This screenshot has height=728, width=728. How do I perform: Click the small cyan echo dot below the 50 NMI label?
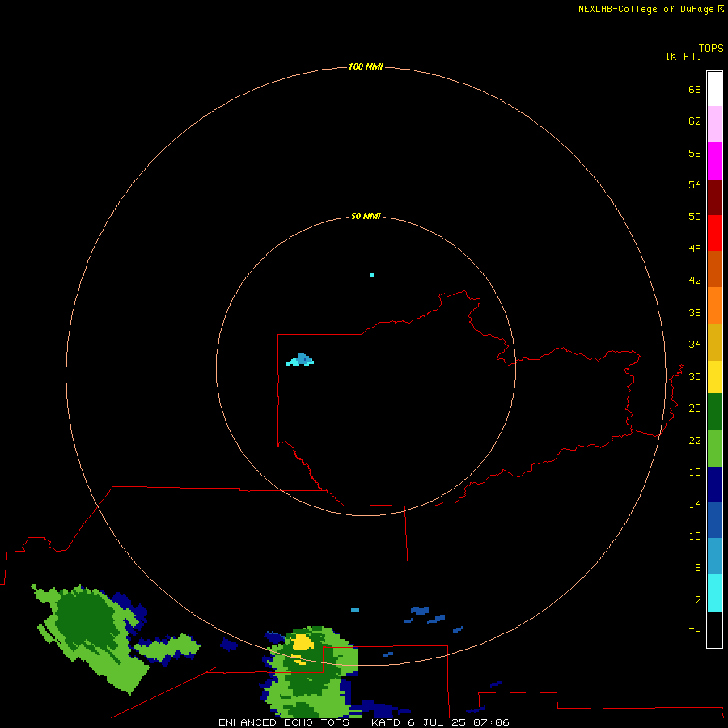(372, 275)
